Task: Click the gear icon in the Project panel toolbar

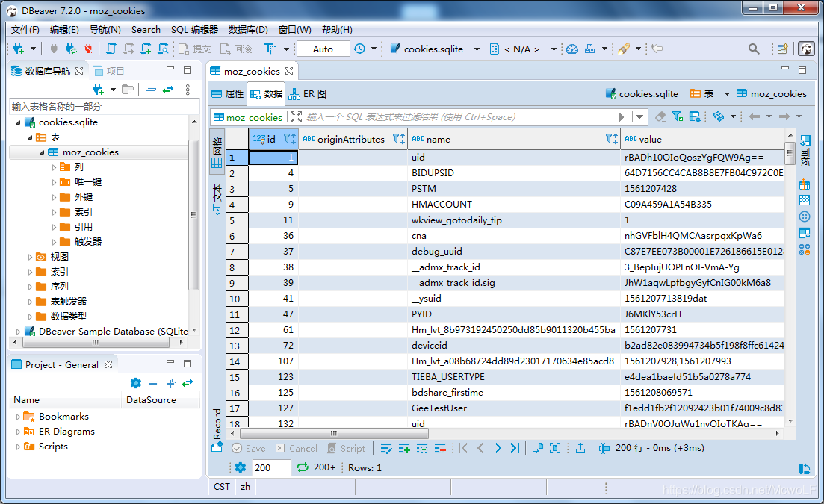Action: coord(135,383)
